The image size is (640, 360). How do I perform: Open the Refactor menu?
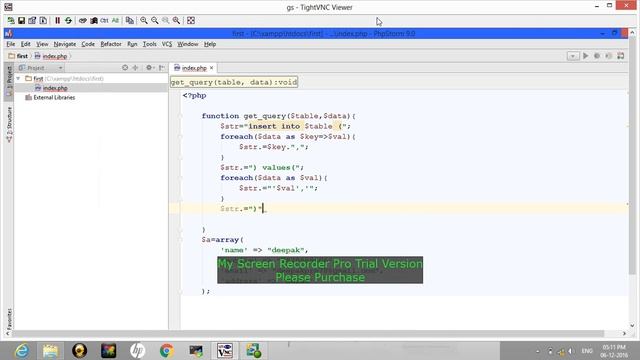tap(111, 44)
